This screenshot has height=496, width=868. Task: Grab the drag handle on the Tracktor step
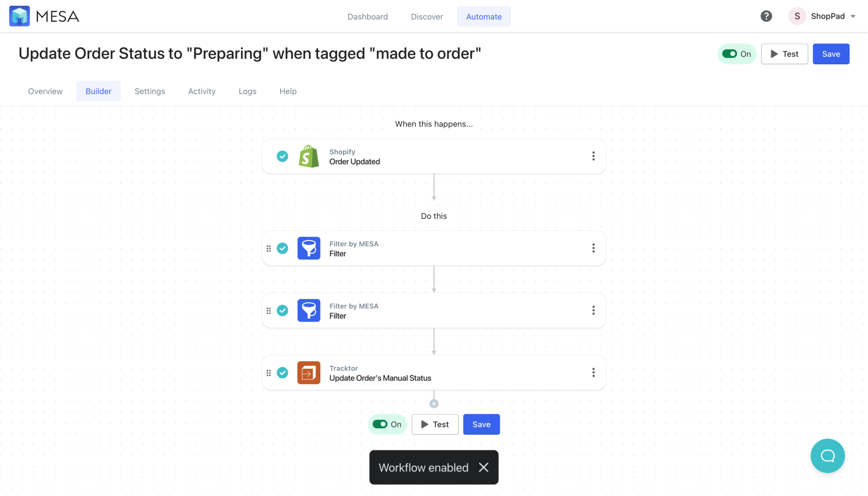(x=269, y=372)
